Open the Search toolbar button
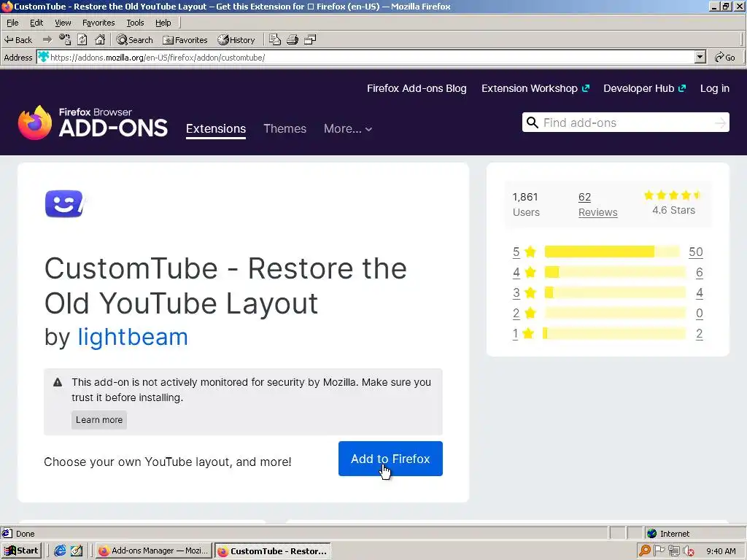Viewport: 747px width, 560px height. pyautogui.click(x=135, y=40)
